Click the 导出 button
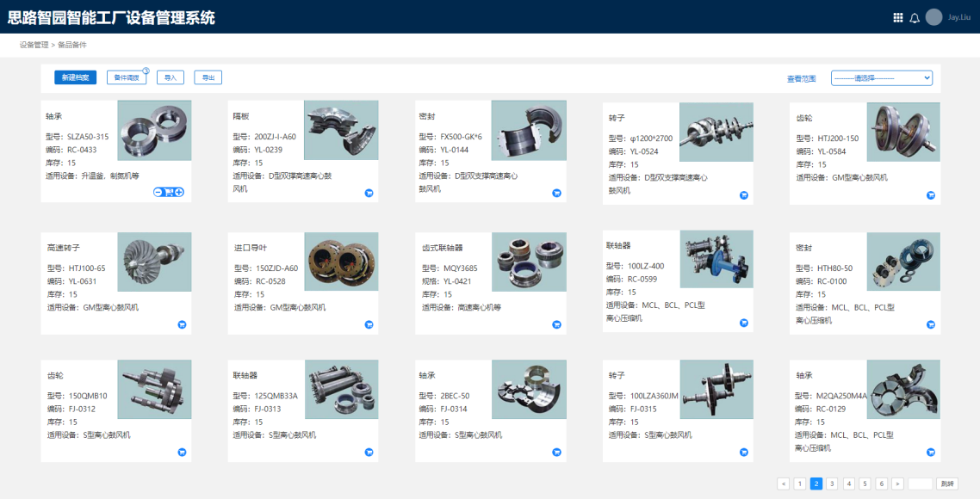This screenshot has height=499, width=980. click(x=208, y=78)
